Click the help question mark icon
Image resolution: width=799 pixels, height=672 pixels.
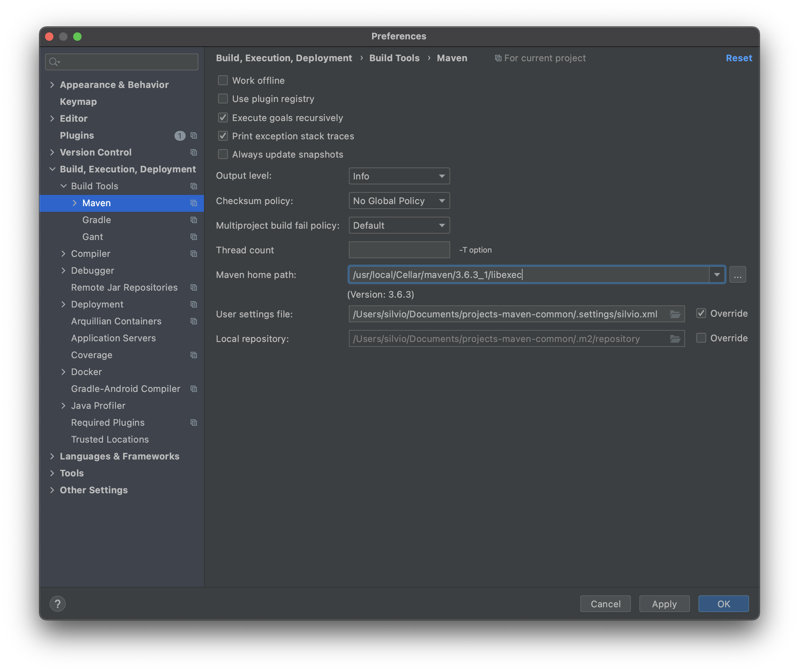coord(58,604)
